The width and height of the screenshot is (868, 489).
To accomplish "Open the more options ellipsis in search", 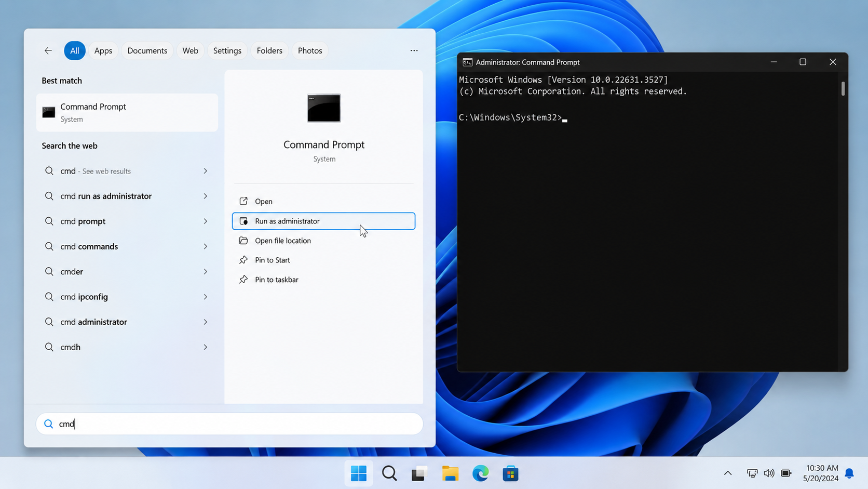I will click(414, 50).
